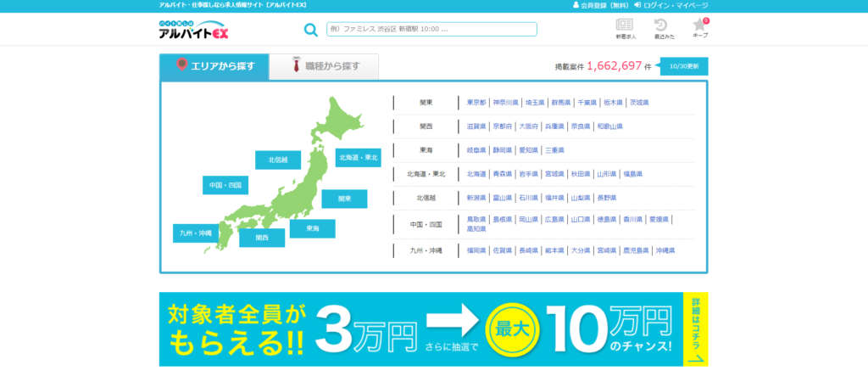868x376 pixels.
Task: Switch to the 職種から探す tab
Action: (325, 66)
